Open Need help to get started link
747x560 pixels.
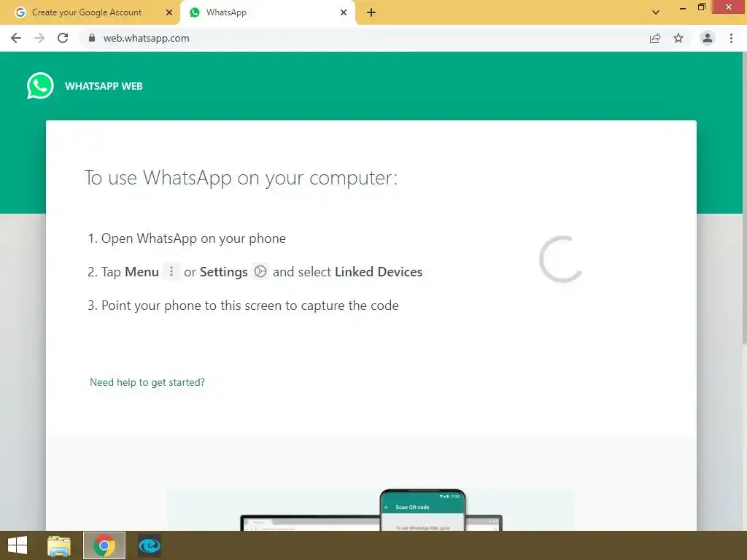pos(147,382)
